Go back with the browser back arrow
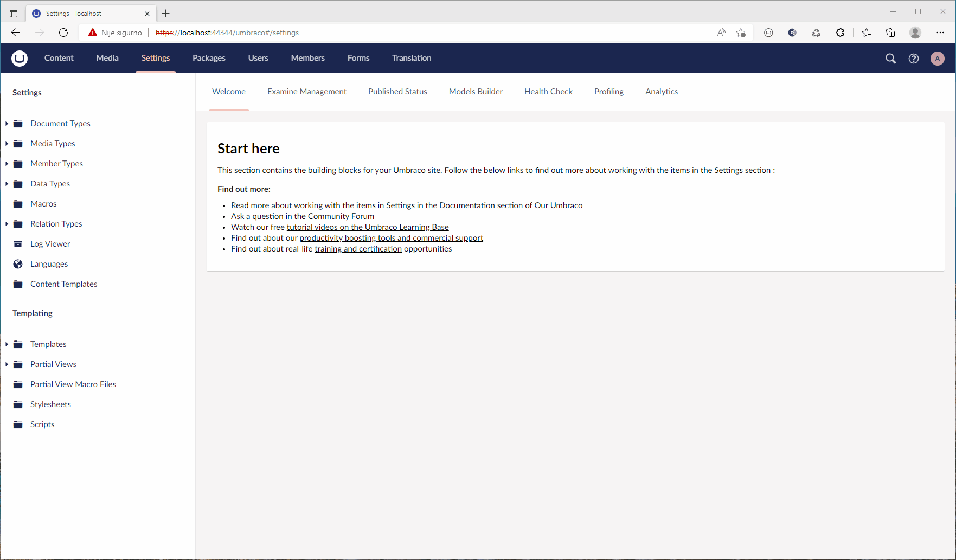Screen dimensions: 956x560 (16, 33)
